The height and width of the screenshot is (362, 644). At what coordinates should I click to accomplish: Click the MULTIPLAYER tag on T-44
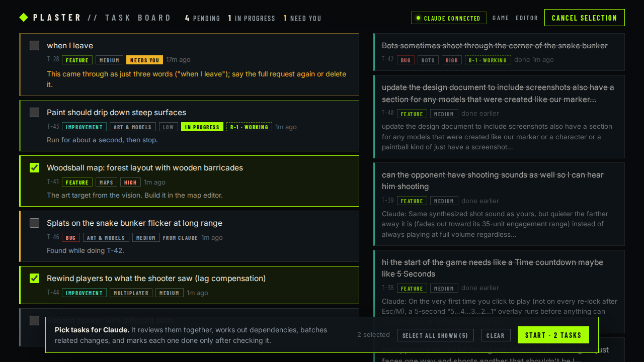point(131,293)
